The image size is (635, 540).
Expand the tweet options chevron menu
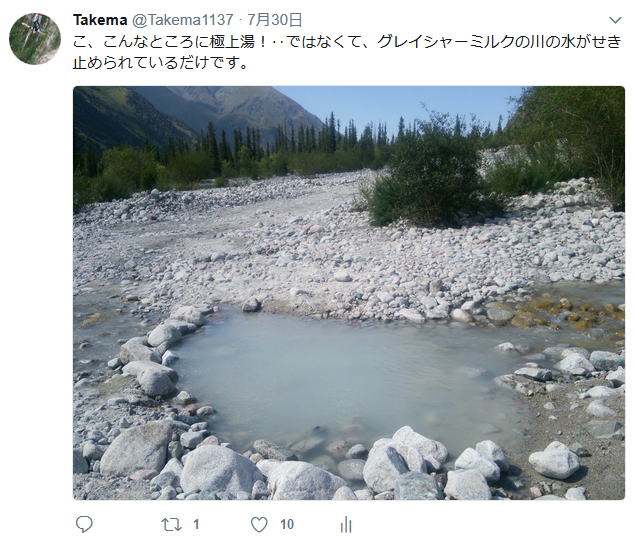[615, 20]
